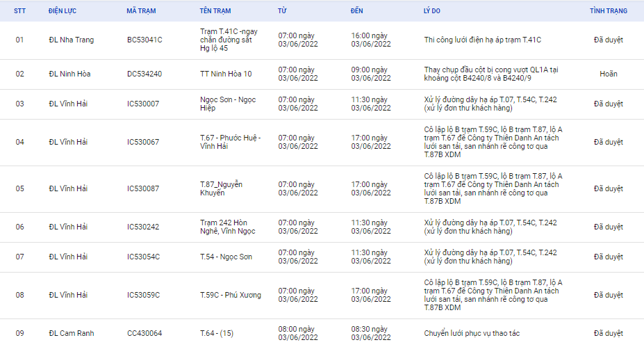Select the T.67 - Phước Huệ - Vĩnh Hải cell
Viewport: 644px width, 347px height.
click(x=231, y=142)
